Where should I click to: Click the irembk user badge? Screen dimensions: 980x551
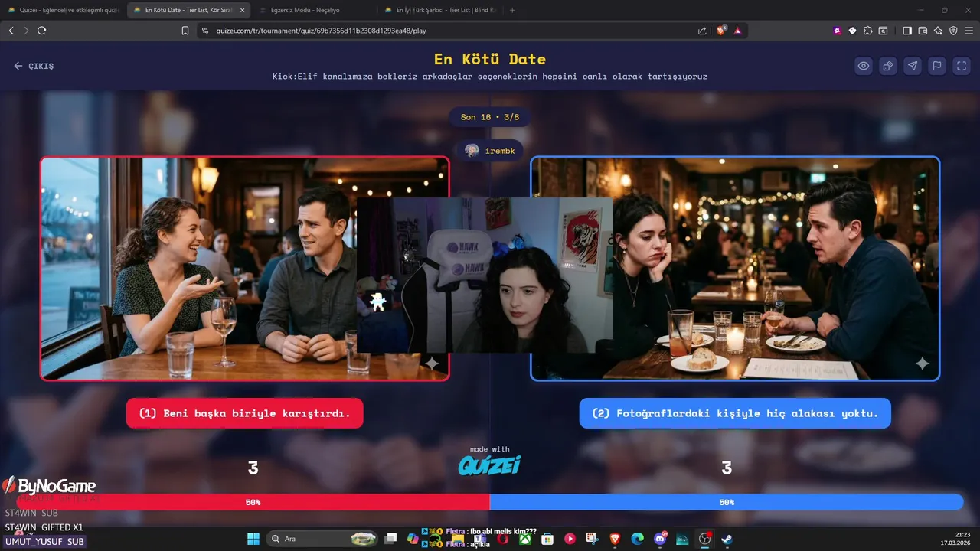(490, 151)
